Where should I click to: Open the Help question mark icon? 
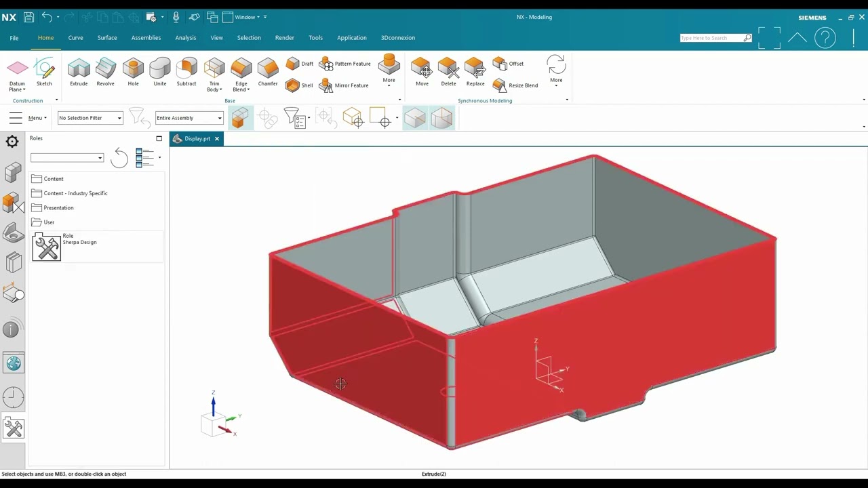tap(825, 38)
